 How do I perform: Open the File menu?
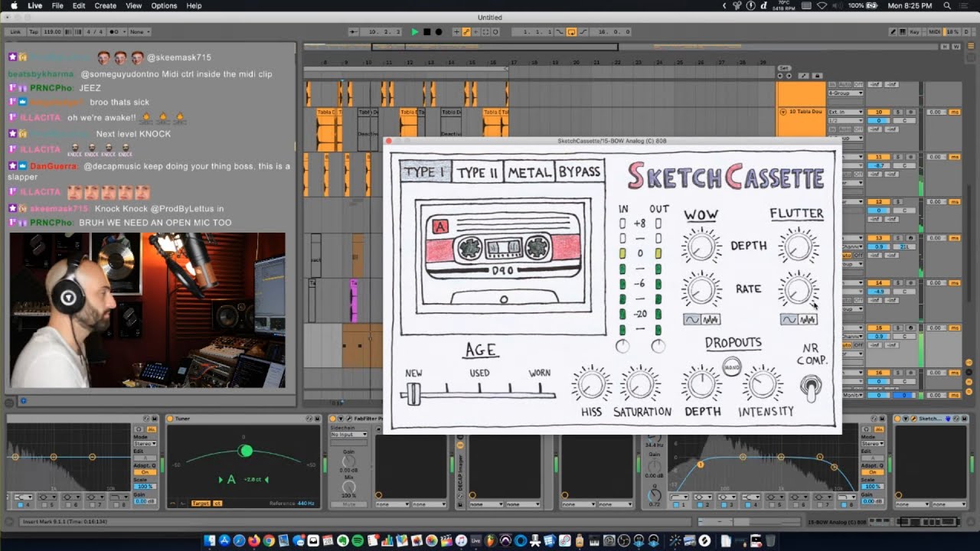coord(57,5)
